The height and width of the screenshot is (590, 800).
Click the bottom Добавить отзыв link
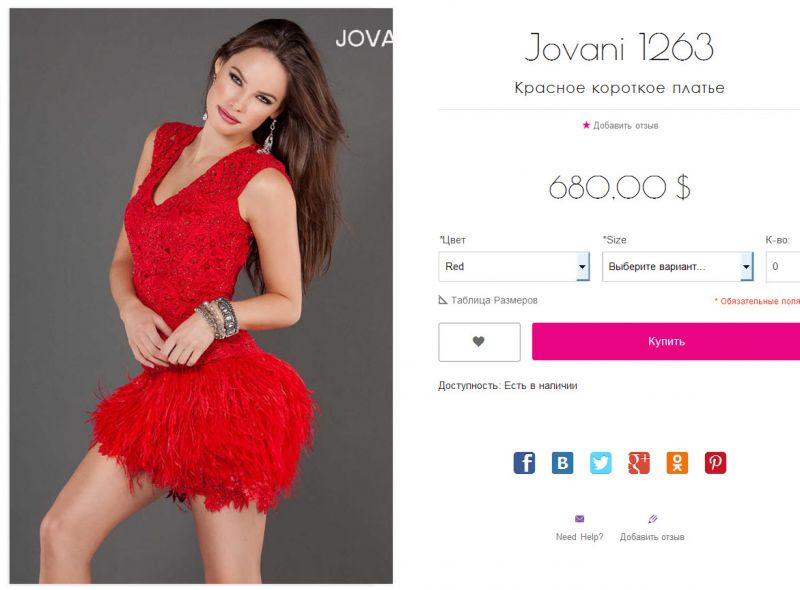pos(652,537)
